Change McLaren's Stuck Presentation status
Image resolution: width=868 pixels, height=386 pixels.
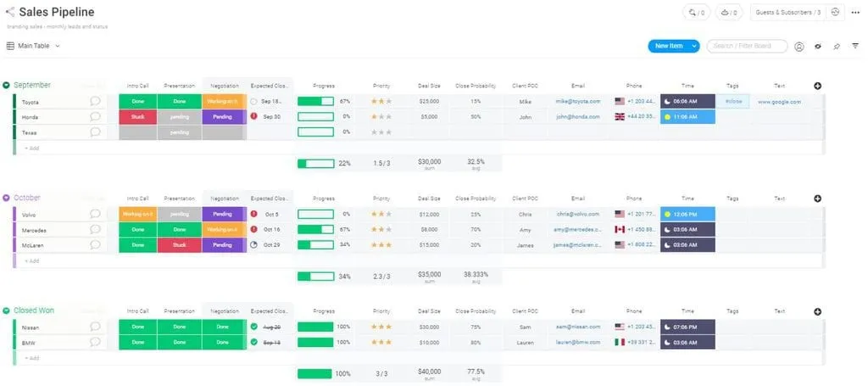(x=180, y=245)
